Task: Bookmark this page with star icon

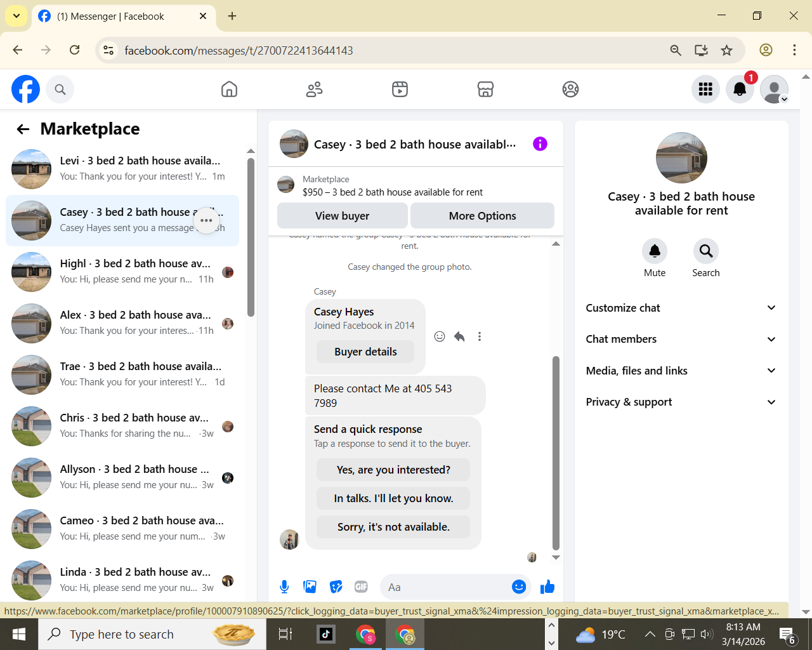Action: [x=727, y=50]
